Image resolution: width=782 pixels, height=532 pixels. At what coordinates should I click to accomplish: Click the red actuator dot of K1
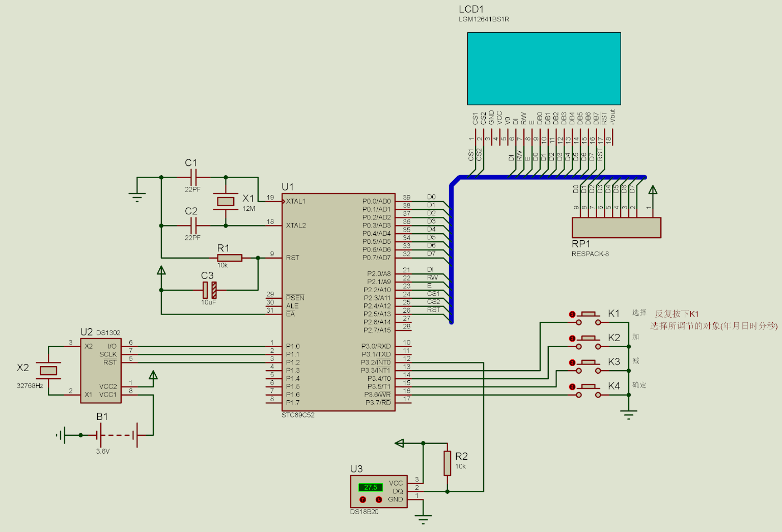tap(572, 314)
